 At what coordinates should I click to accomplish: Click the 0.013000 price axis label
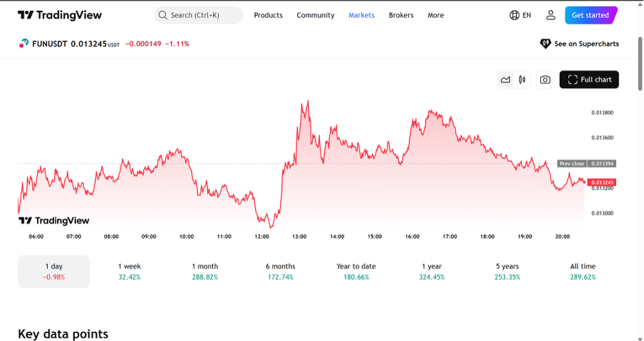tap(603, 213)
